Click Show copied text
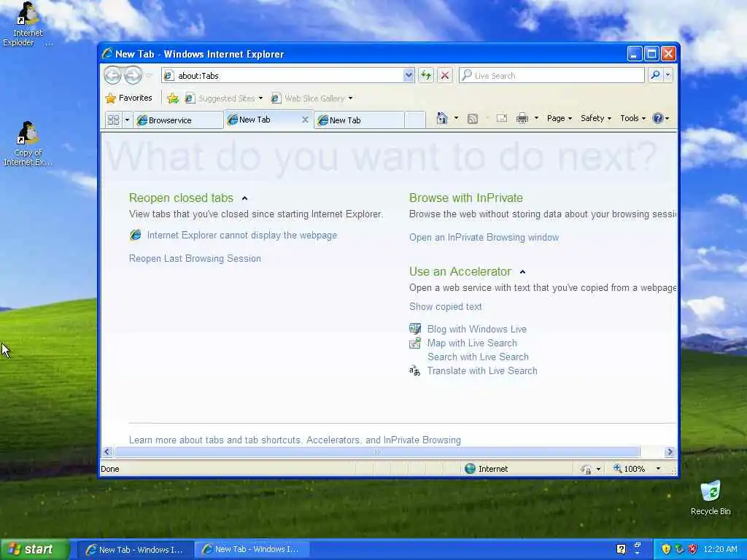The image size is (747, 560). tap(446, 307)
